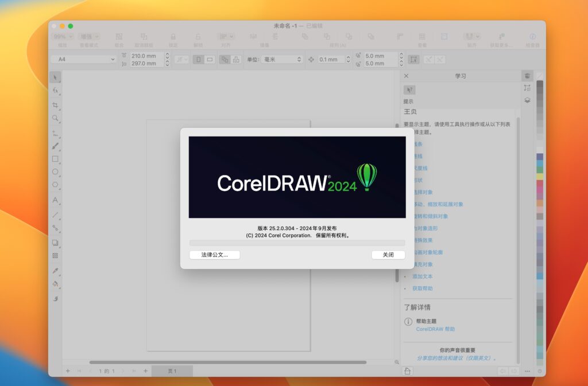Select the Text tool
The image size is (588, 386).
coord(55,201)
